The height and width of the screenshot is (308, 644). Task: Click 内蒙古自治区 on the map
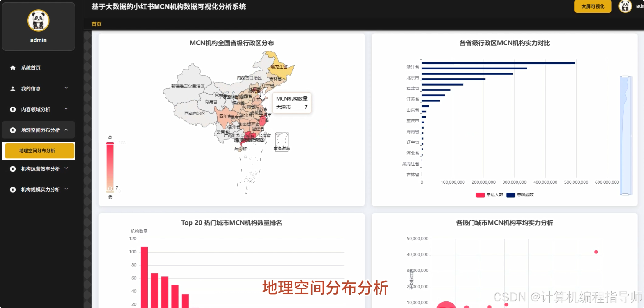tap(249, 78)
